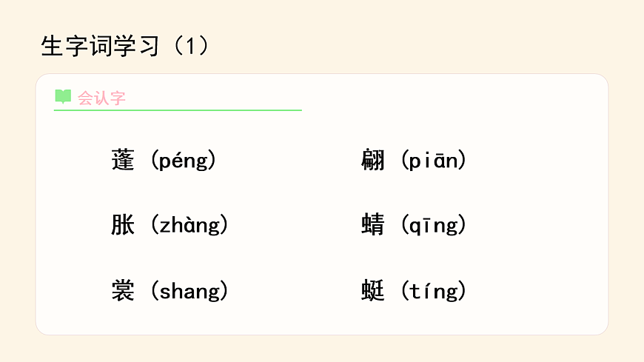
Task: Click the green underline below 会认字
Action: (x=178, y=110)
